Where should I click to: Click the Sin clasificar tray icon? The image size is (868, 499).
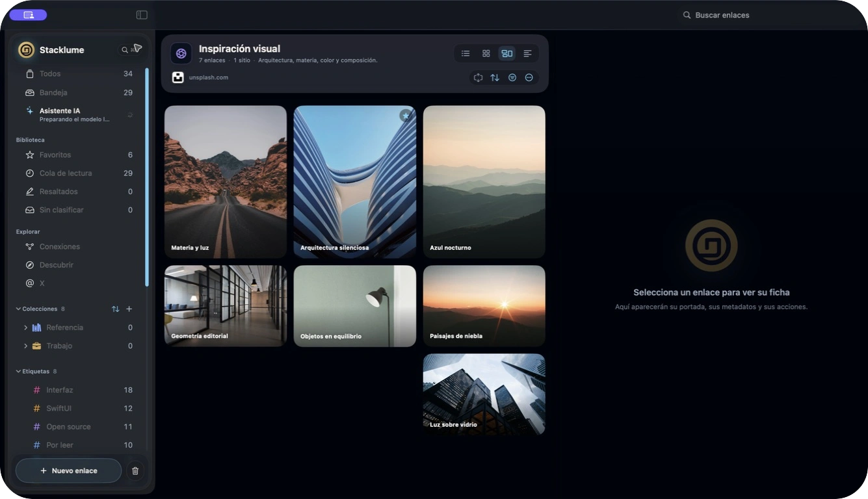point(29,210)
